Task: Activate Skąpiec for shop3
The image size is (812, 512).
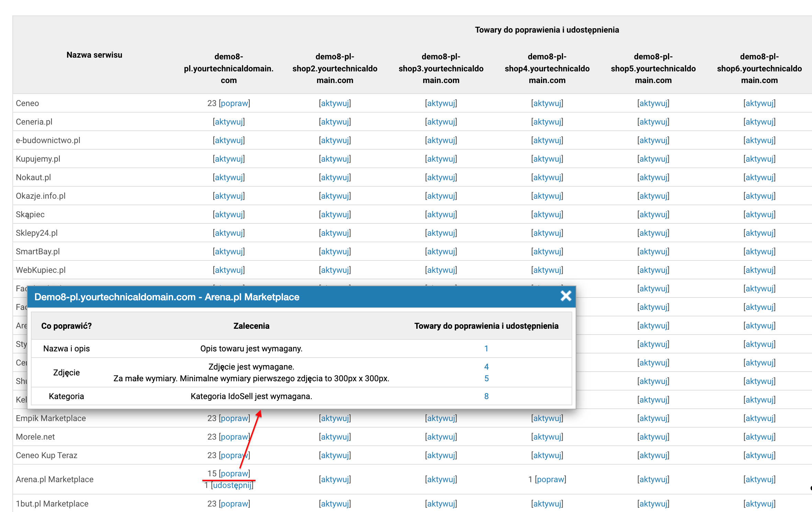Action: (x=441, y=214)
